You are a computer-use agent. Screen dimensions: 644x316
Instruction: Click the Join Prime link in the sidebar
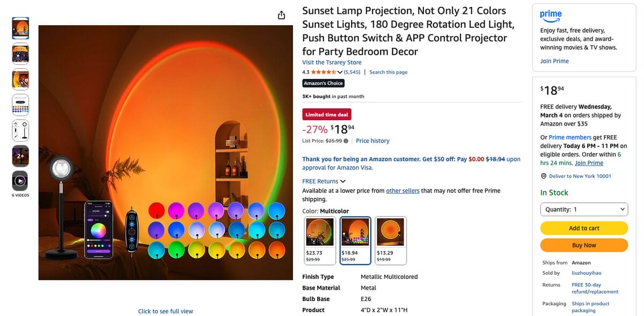(554, 61)
